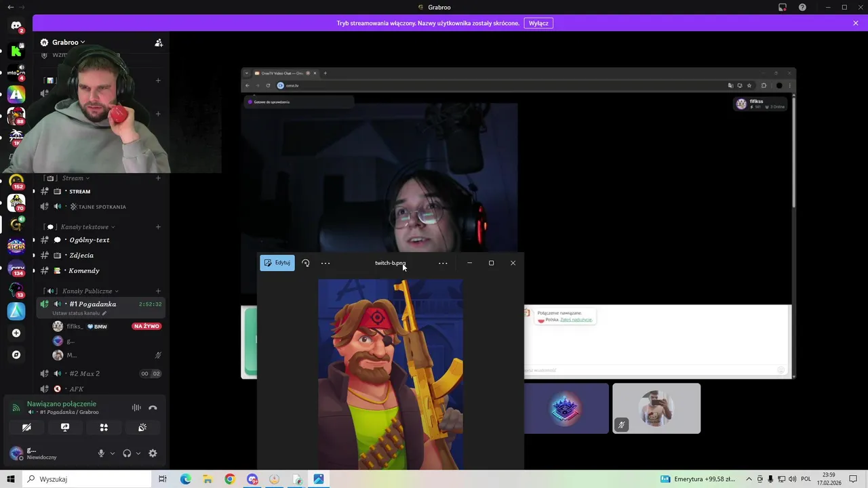
Task: Join the #2 Max 2 voice channel
Action: tap(101, 373)
